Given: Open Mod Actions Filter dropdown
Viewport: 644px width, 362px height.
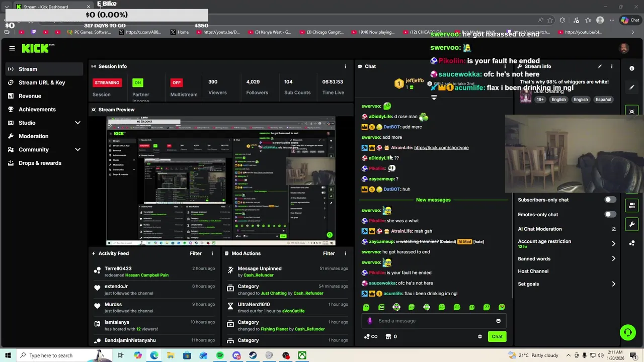Looking at the screenshot, I should click(x=329, y=253).
